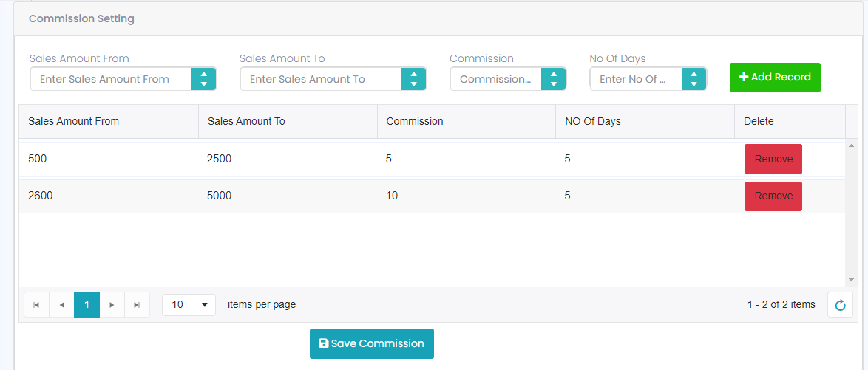Image resolution: width=868 pixels, height=370 pixels.
Task: Remove the 2600 to 5000 row
Action: coord(773,196)
